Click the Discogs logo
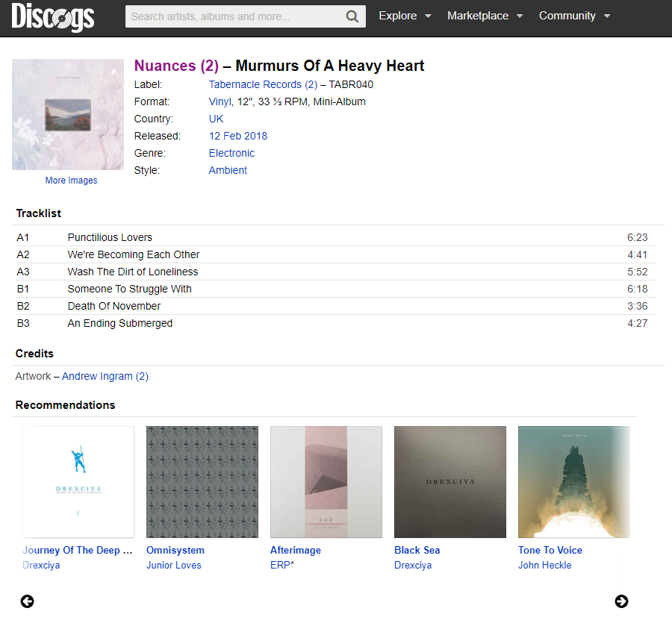 [53, 17]
